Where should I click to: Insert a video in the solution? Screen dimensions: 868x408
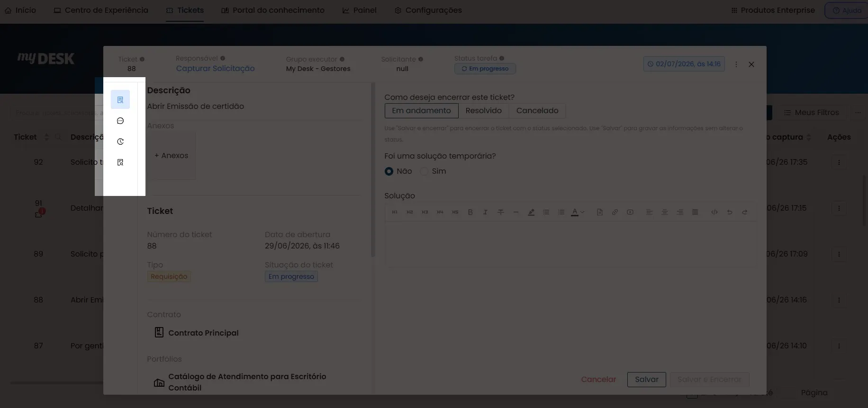tap(630, 212)
